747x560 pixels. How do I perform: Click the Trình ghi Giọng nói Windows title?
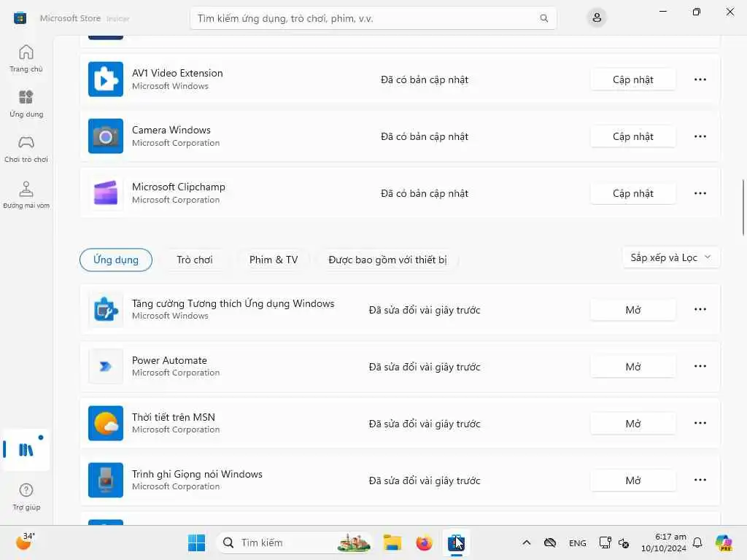pyautogui.click(x=197, y=474)
